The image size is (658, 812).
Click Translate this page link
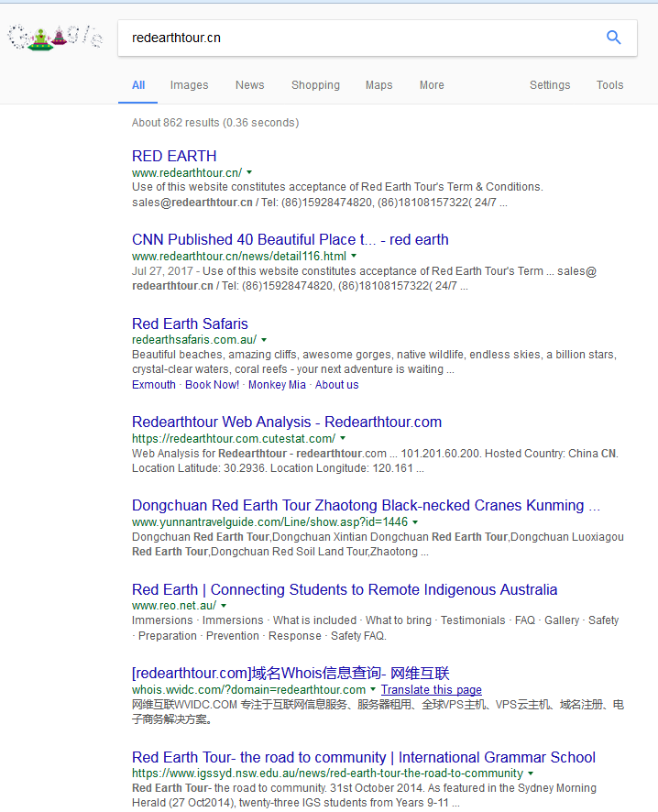tap(432, 690)
